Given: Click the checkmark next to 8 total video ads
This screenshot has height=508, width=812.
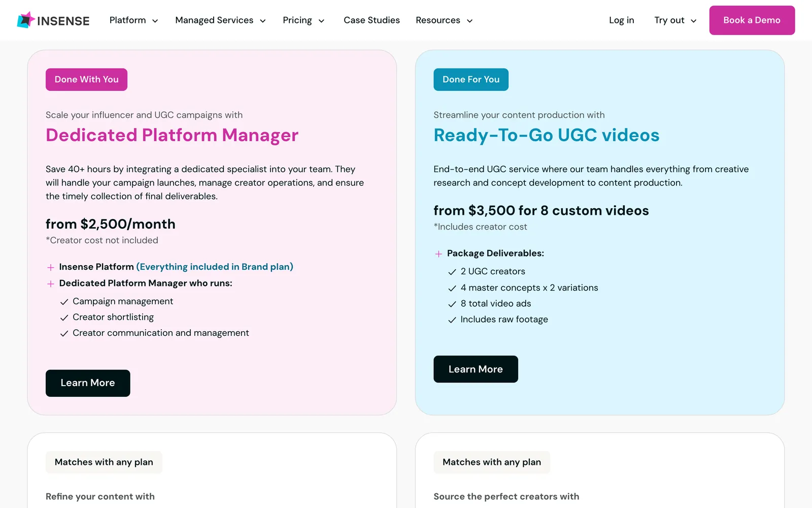Looking at the screenshot, I should pyautogui.click(x=452, y=304).
